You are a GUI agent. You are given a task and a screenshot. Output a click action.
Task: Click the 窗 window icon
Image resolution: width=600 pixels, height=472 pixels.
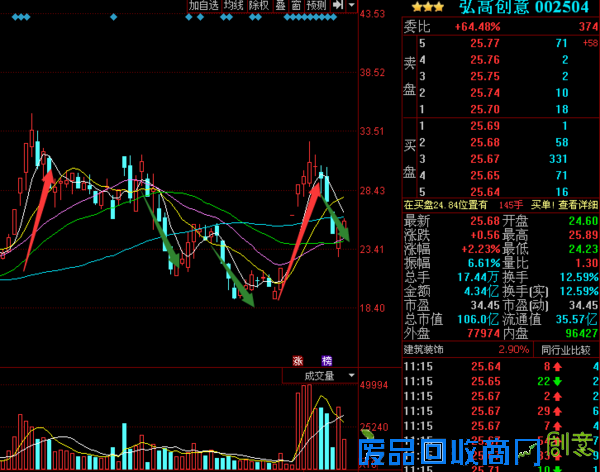tap(297, 6)
